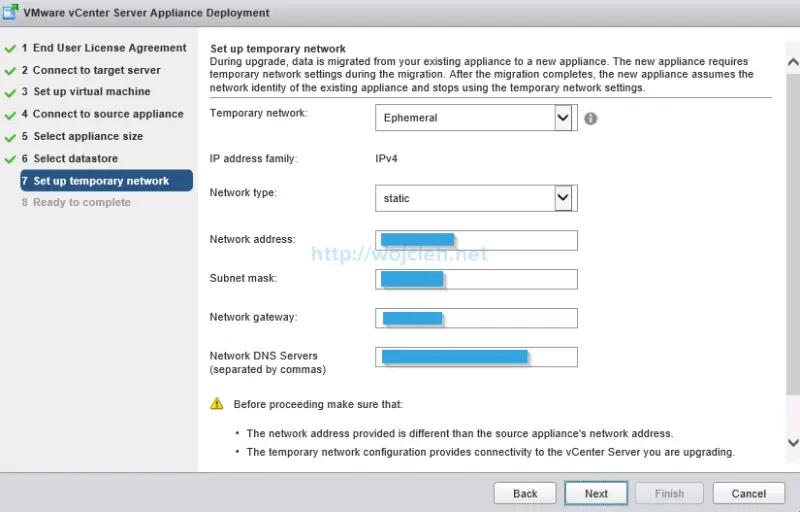Go to step 2 Connect to target server
This screenshot has width=800, height=512.
point(91,70)
